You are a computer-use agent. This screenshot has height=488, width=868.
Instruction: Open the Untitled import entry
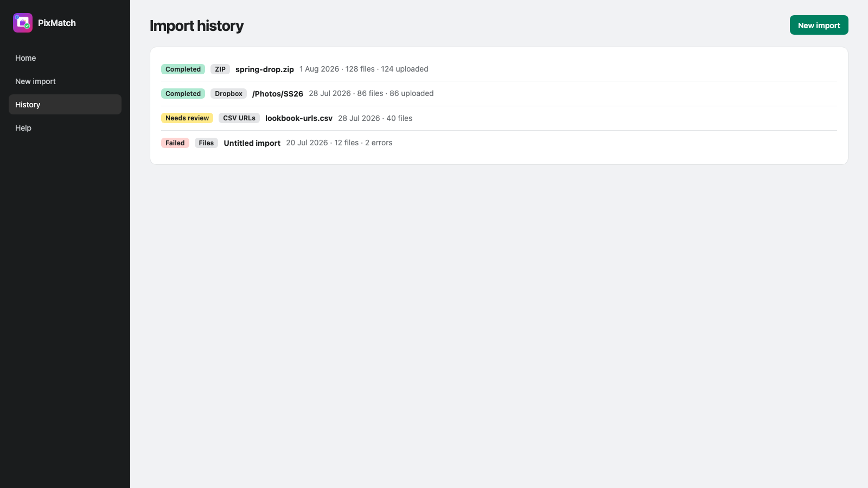click(x=252, y=143)
